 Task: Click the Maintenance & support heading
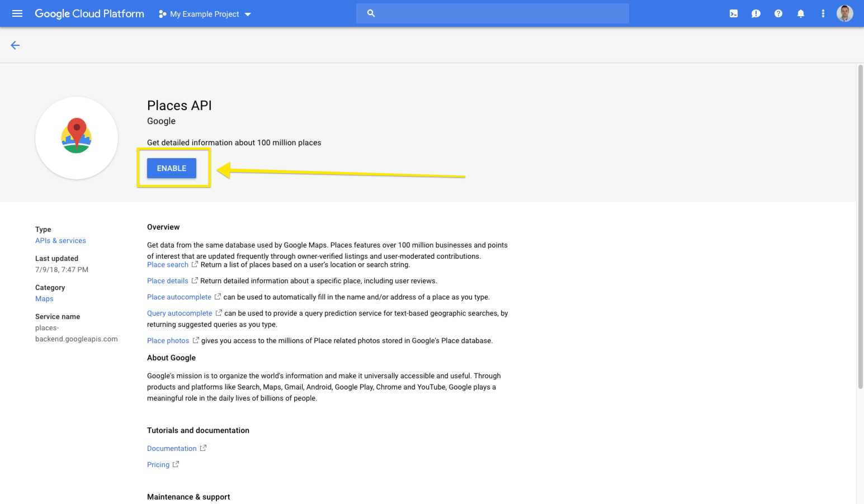pyautogui.click(x=188, y=497)
